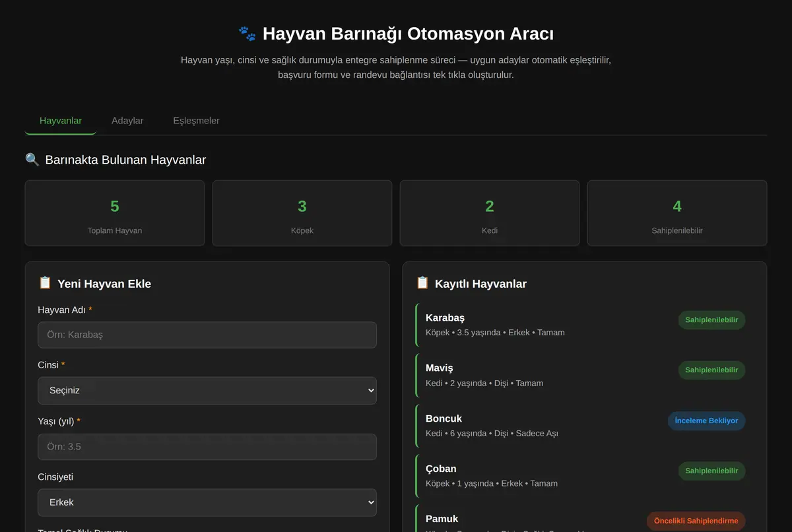Click the Kayıtlı Hayvanlar heading
The image size is (792, 532).
tap(480, 284)
